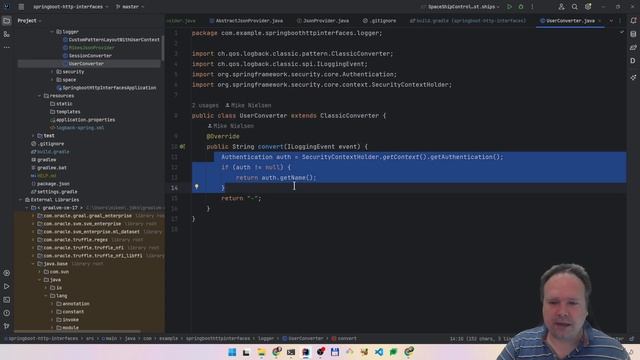The width and height of the screenshot is (640, 360).
Task: Click 'logger' in the breadcrumb bar
Action: pyautogui.click(x=266, y=338)
